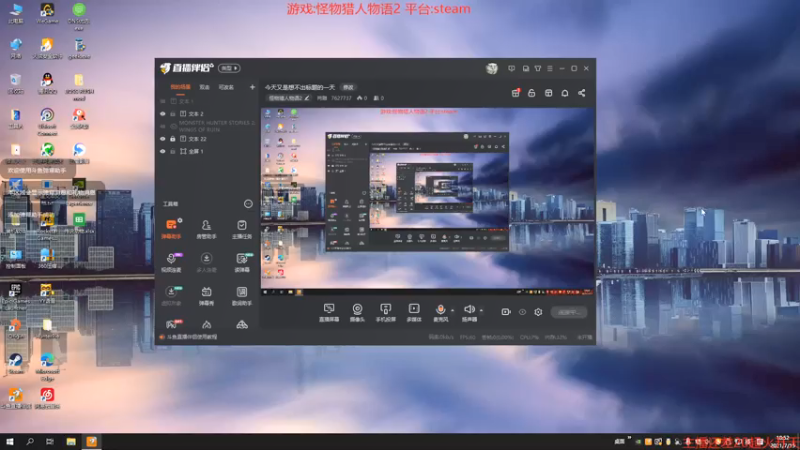Click the skin shirt icon in title bar
The image size is (800, 450).
pos(538,68)
